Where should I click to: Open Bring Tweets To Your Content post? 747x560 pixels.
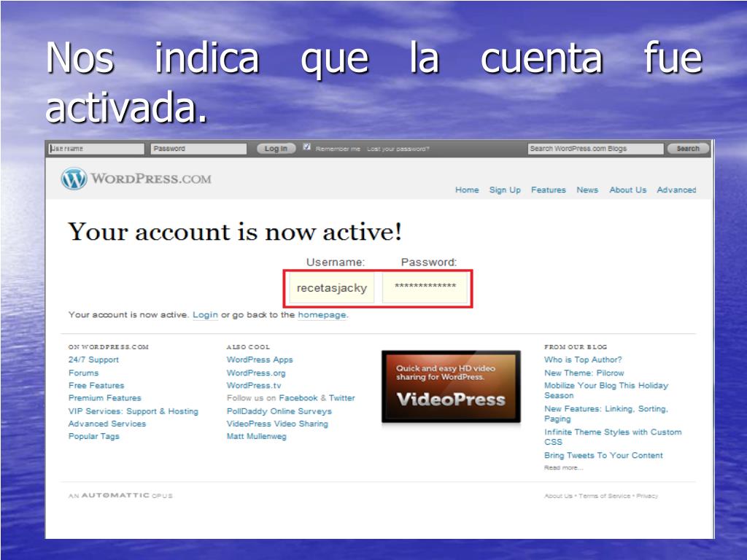(603, 455)
